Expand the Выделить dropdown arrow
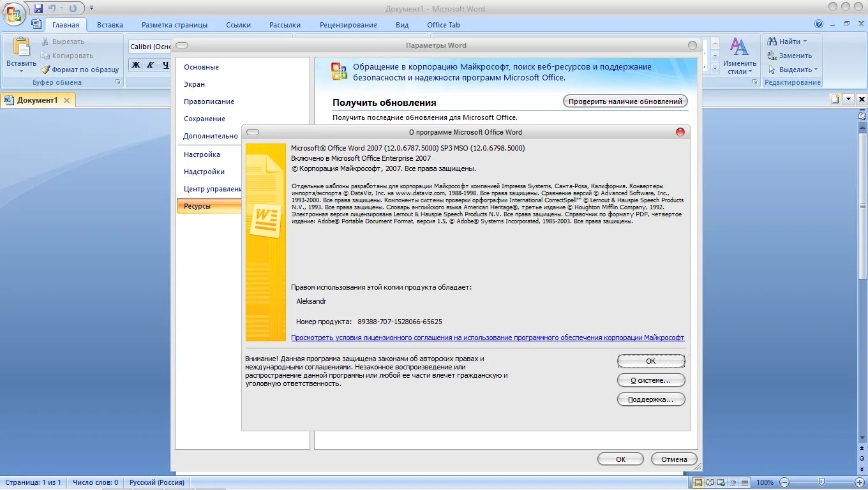This screenshot has width=868, height=490. [x=816, y=70]
